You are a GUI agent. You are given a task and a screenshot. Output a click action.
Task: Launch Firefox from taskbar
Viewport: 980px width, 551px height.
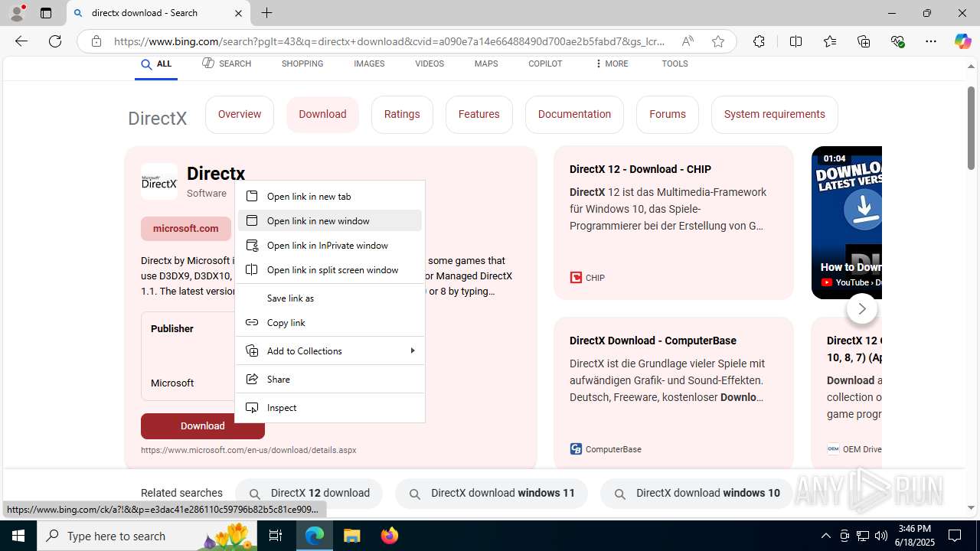389,536
